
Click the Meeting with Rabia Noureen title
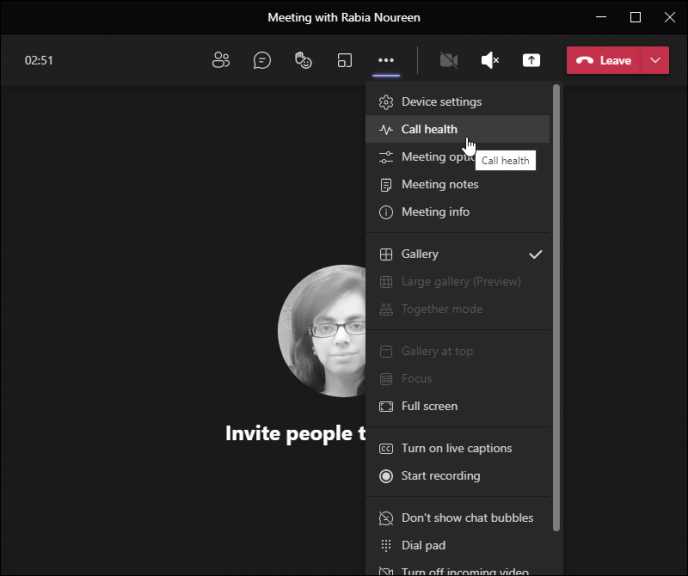pyautogui.click(x=344, y=18)
